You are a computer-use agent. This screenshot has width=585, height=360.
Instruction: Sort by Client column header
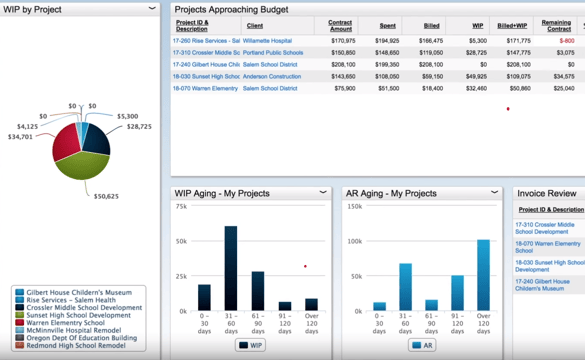(x=255, y=26)
